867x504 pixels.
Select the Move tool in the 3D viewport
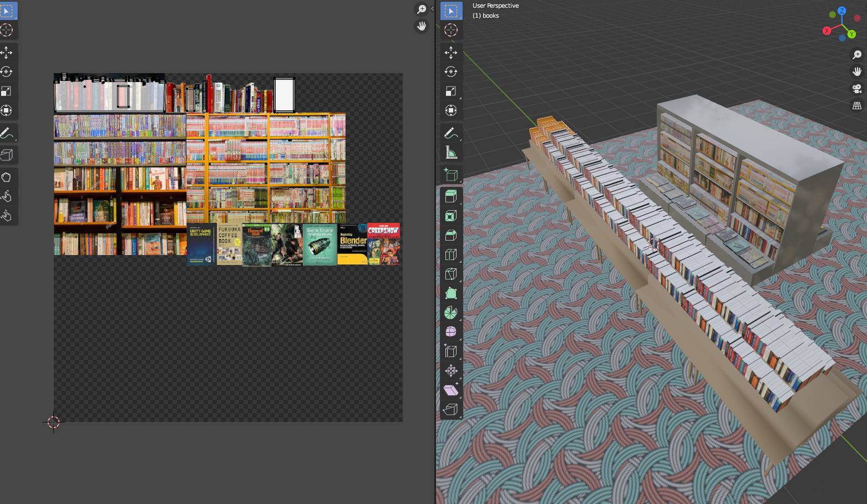pyautogui.click(x=451, y=52)
